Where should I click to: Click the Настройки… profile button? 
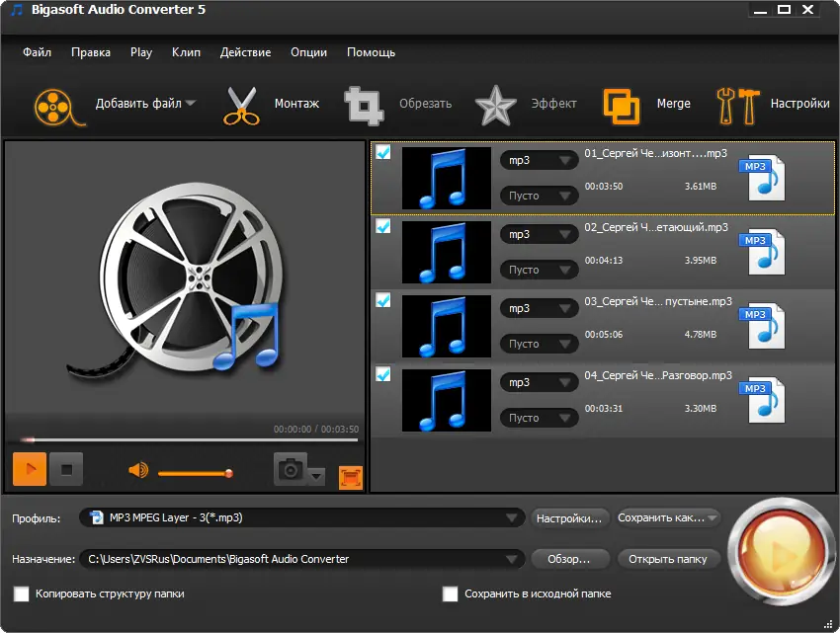(569, 518)
